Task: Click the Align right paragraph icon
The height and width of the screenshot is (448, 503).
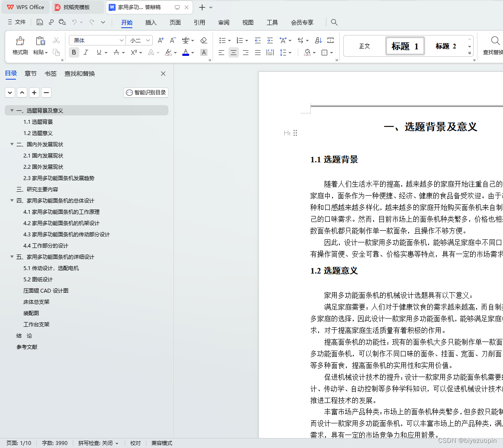Action: click(246, 53)
